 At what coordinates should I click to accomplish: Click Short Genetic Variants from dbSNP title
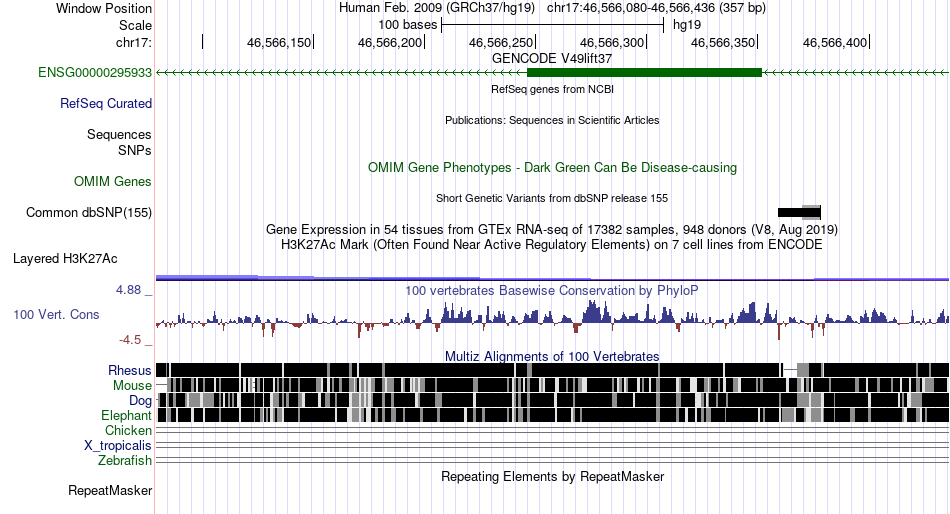(552, 198)
